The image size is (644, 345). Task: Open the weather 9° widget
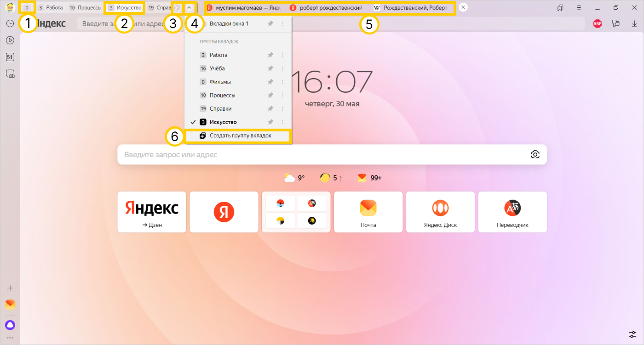coord(294,178)
